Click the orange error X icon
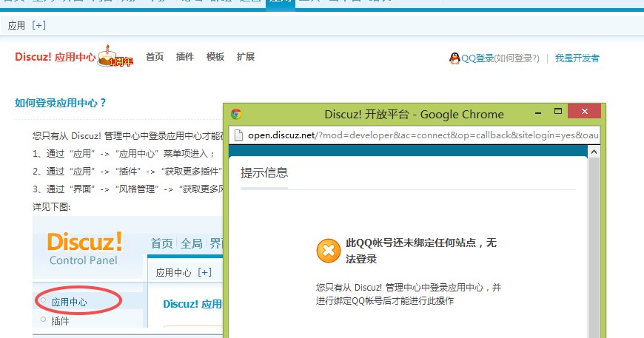The image size is (644, 338). [x=328, y=250]
